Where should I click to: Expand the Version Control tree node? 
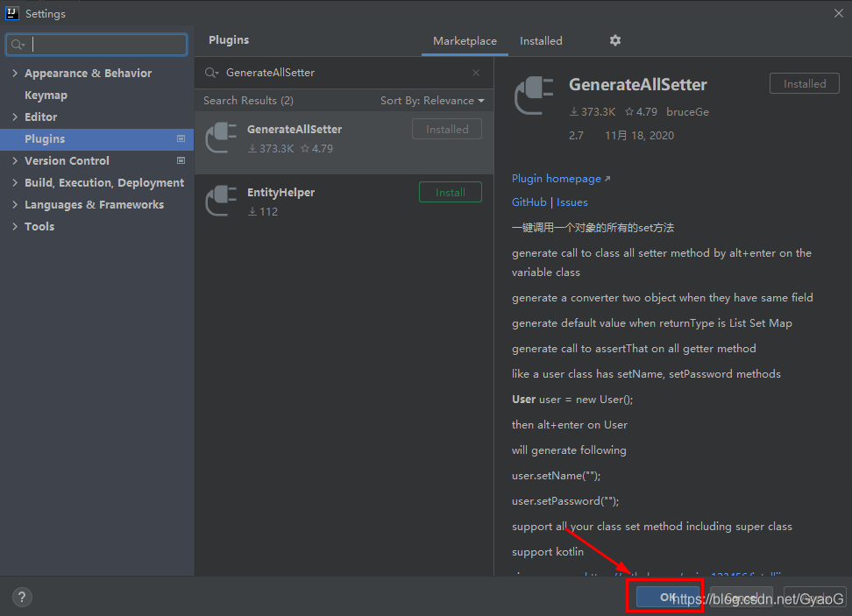[x=15, y=160]
